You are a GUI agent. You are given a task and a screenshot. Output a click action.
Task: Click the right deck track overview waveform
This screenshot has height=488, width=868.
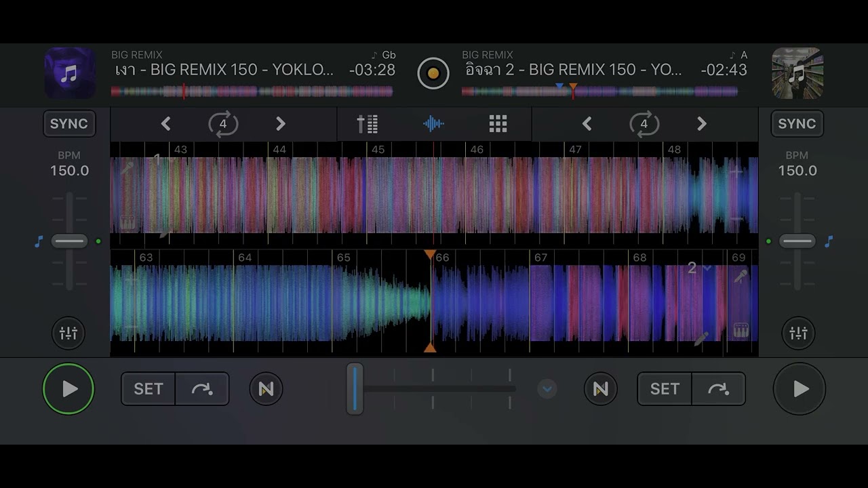(599, 91)
